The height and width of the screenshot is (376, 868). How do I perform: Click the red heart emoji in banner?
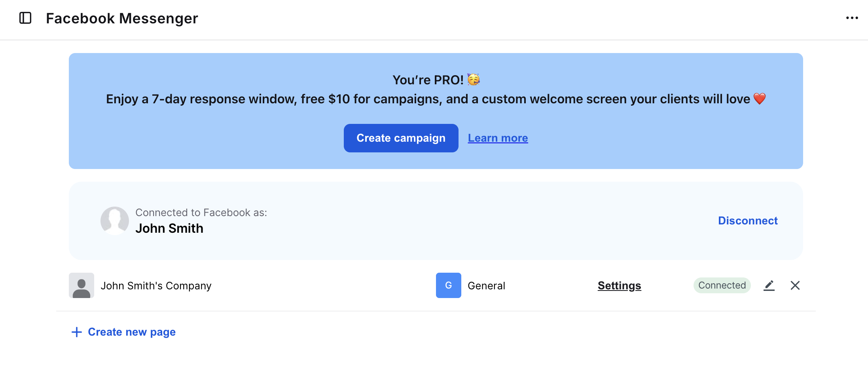tap(759, 99)
